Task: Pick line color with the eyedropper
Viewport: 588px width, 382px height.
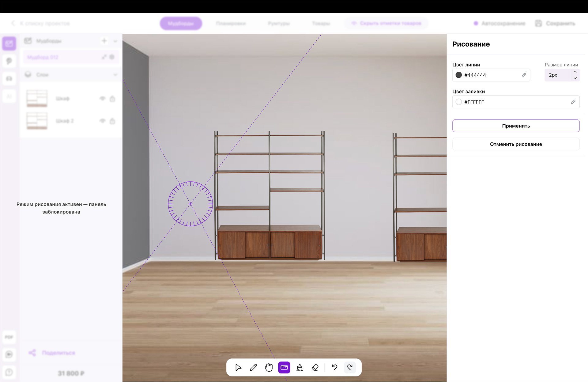Action: click(524, 75)
